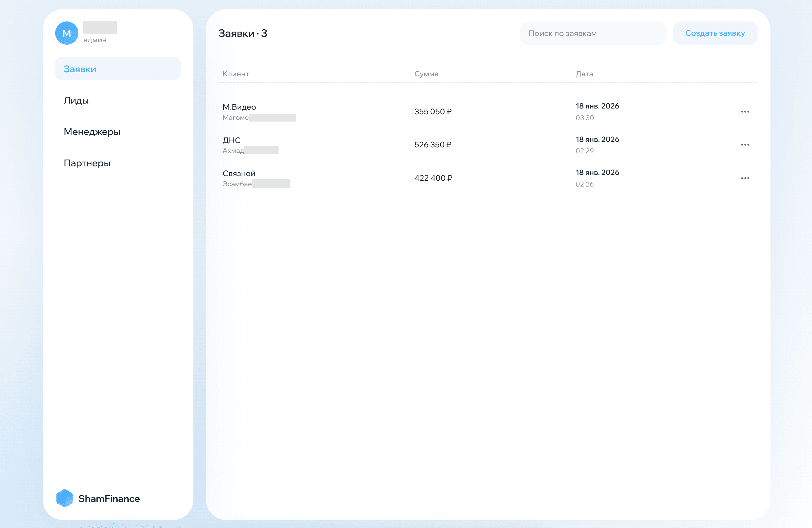This screenshot has height=528, width=812.
Task: Click the Клиент column header
Action: click(236, 74)
